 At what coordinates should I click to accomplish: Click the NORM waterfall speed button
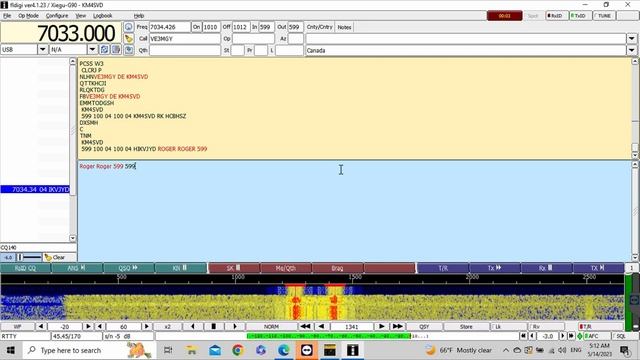pos(271,327)
